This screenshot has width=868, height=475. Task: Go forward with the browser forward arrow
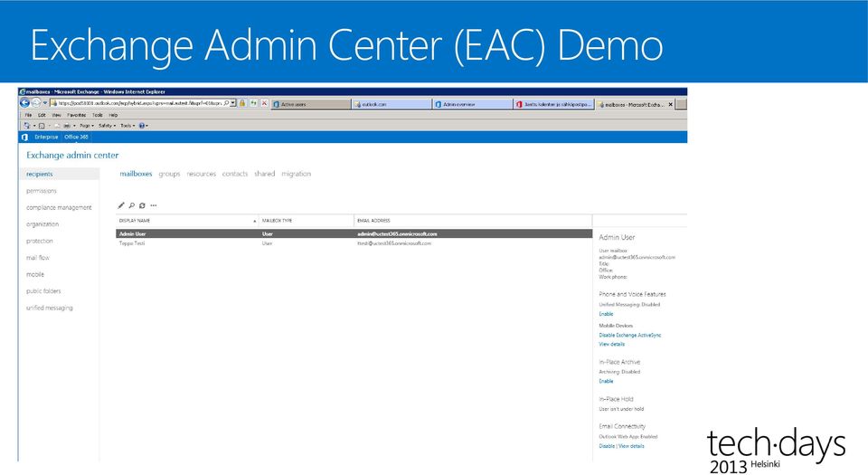[x=36, y=103]
